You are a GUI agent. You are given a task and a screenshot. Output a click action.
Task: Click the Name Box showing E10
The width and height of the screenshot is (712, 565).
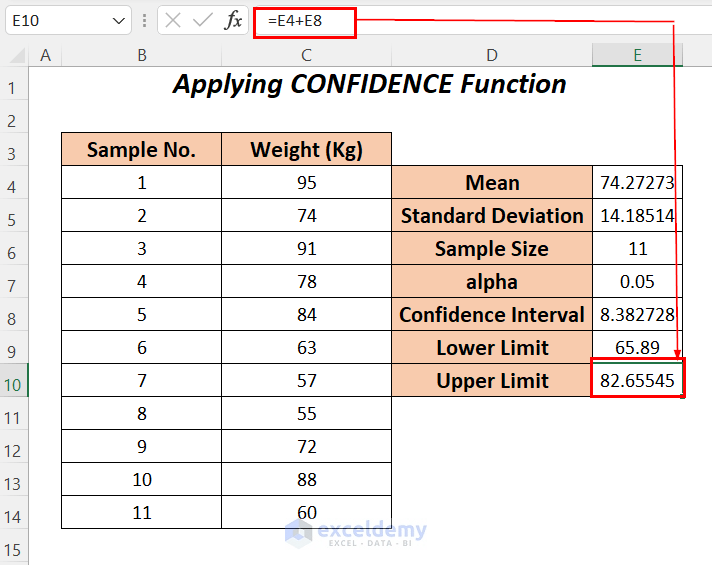coord(68,20)
